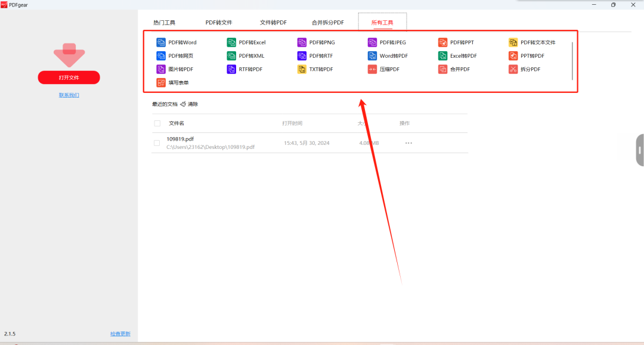Toggle the select-all checkbox beside 文件名
Viewport: 644px width, 345px height.
click(157, 123)
